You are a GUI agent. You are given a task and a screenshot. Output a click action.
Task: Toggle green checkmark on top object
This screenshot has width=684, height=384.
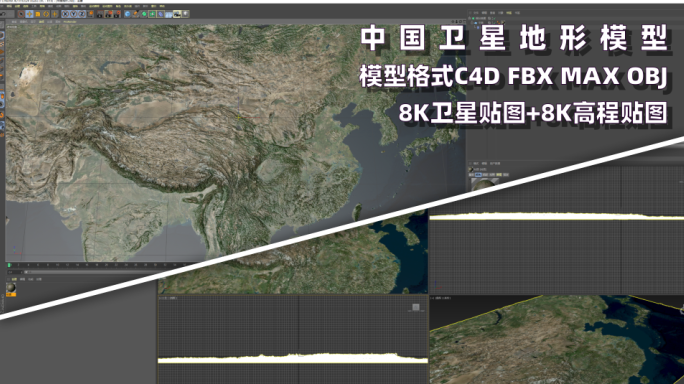click(494, 18)
